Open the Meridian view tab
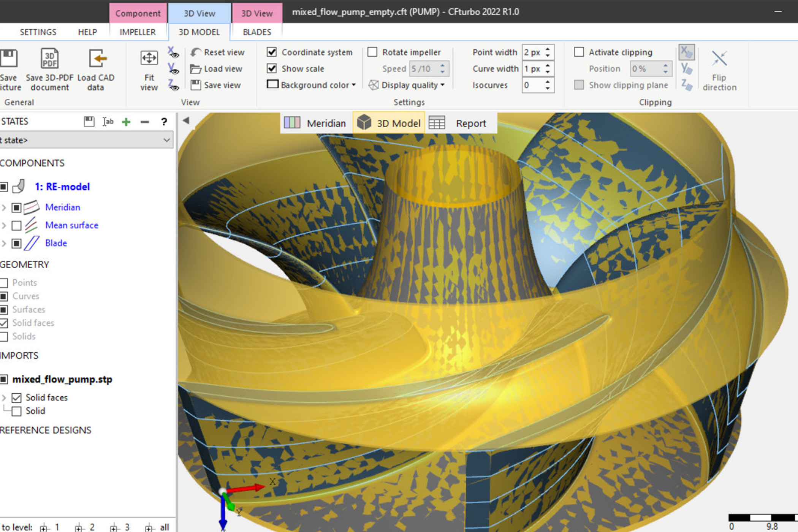Viewport: 798px width, 532px height. pyautogui.click(x=316, y=123)
